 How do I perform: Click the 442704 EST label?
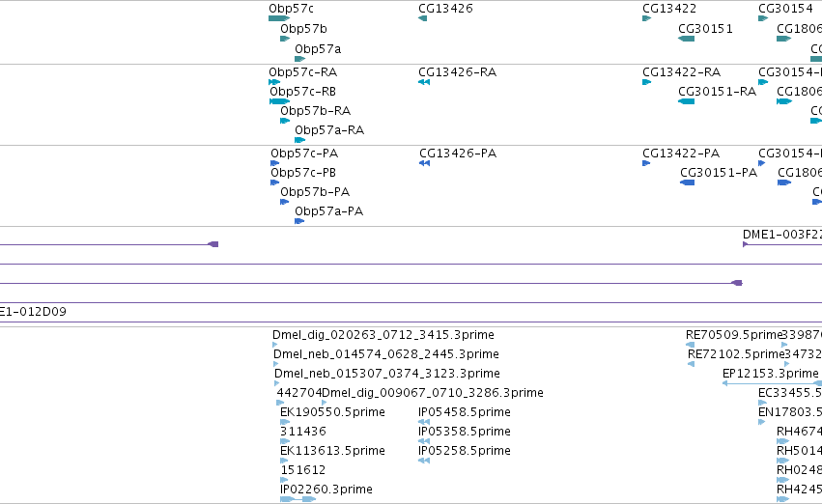coord(298,393)
